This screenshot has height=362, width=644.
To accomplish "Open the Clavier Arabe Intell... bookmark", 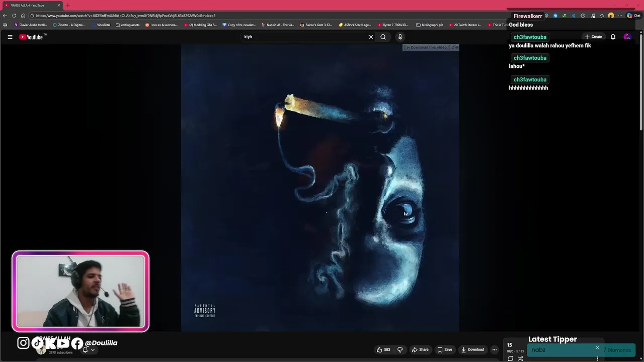I will pos(31,25).
